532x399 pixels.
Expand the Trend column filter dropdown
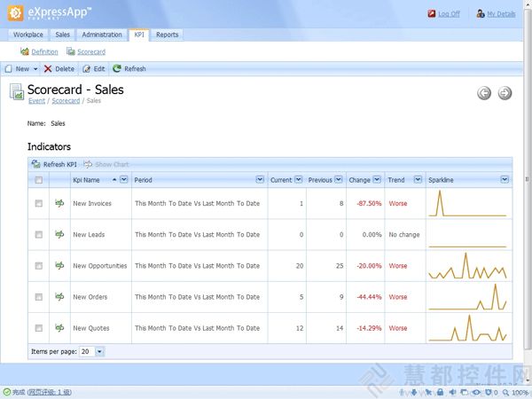click(418, 180)
